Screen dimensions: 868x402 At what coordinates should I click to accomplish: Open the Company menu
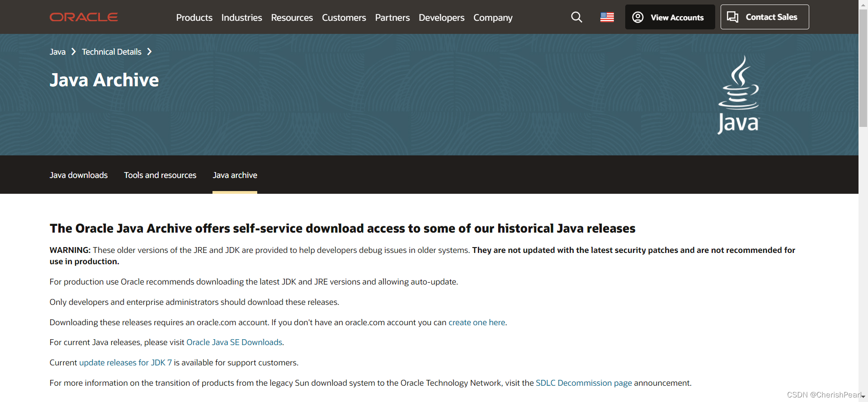493,18
